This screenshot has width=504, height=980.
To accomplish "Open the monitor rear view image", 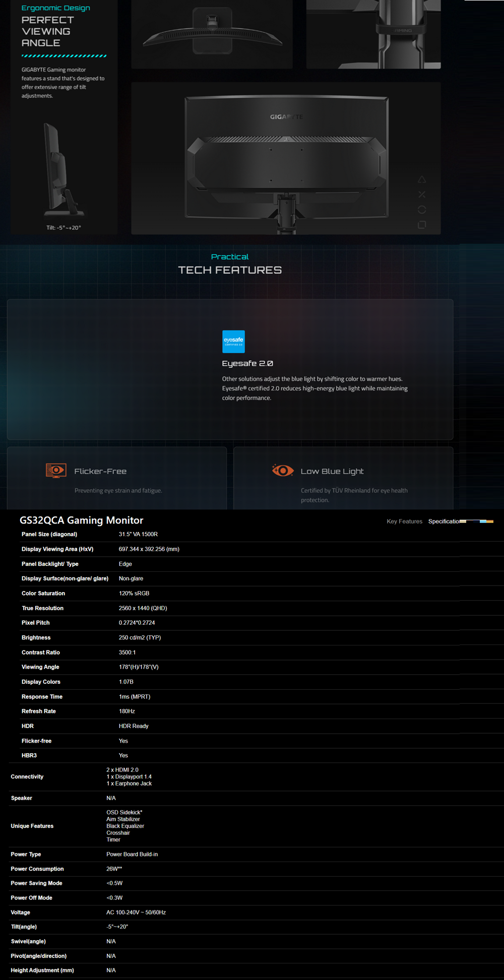I will [x=286, y=159].
